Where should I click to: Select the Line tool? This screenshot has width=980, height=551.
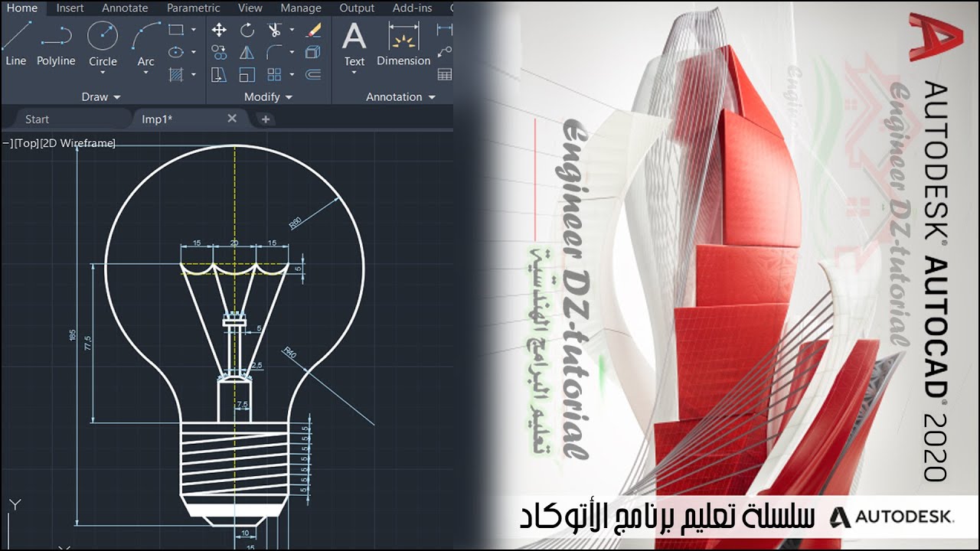pos(15,44)
